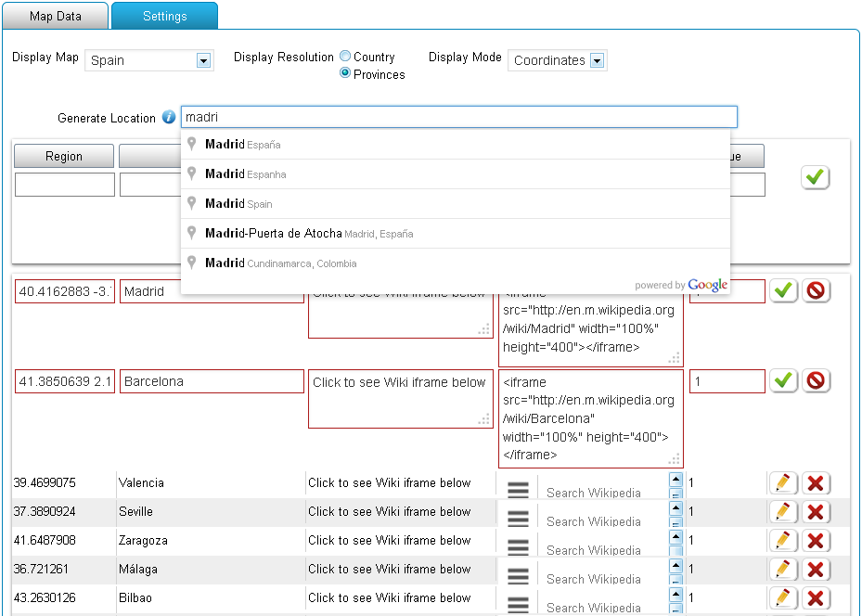Switch to the Settings tab

165,16
